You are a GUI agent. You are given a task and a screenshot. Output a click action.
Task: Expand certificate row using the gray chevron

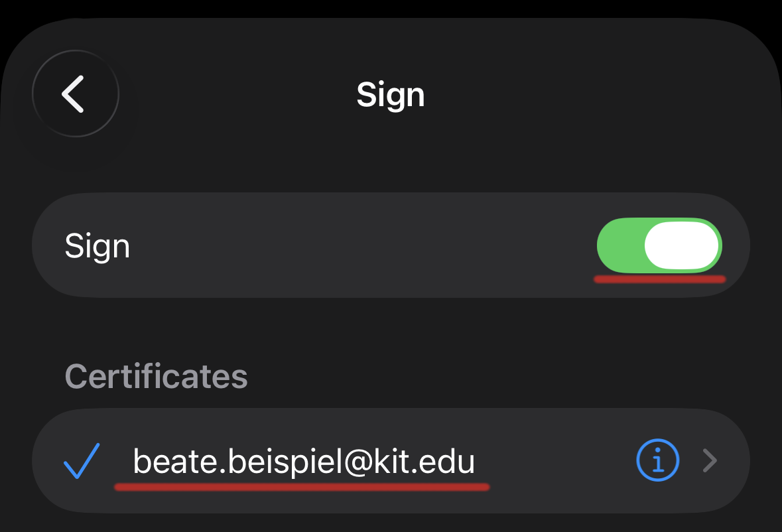(710, 460)
